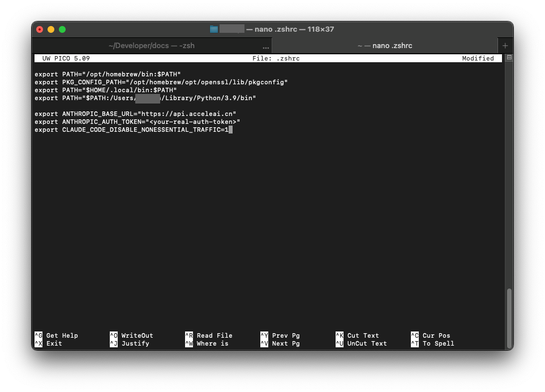Open a new terminal tab with plus
Viewport: 545px width, 392px height.
coord(505,45)
